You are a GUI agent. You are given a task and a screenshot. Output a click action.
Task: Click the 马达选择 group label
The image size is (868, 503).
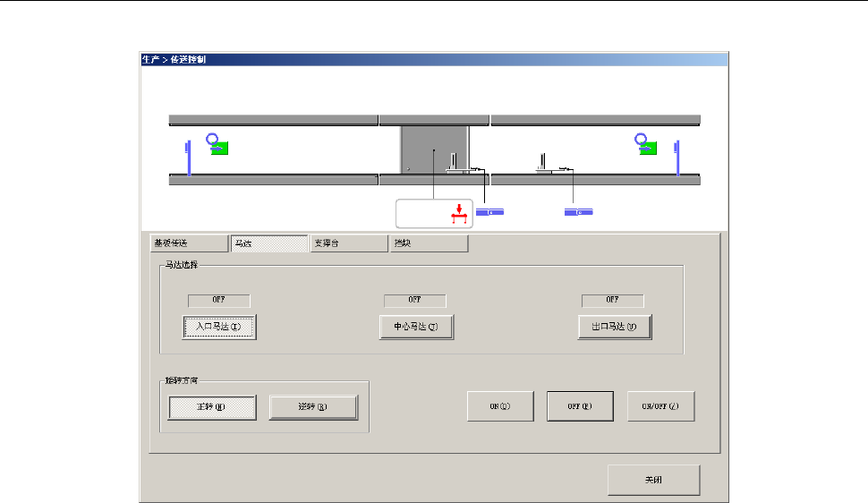click(x=182, y=265)
